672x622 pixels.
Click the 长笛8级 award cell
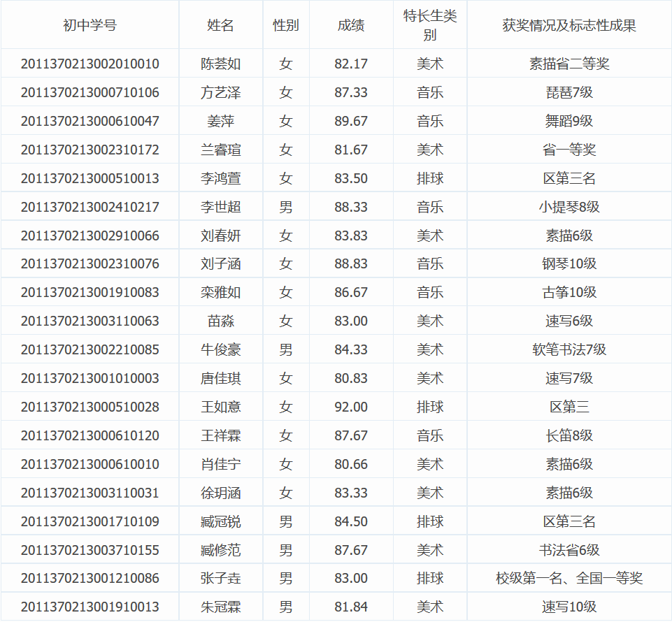(x=569, y=436)
